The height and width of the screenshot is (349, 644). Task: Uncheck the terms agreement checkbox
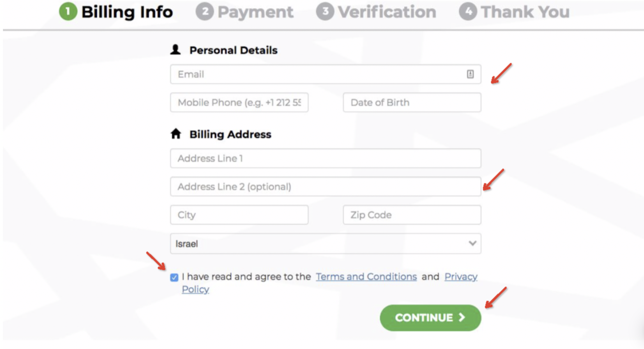[174, 277]
